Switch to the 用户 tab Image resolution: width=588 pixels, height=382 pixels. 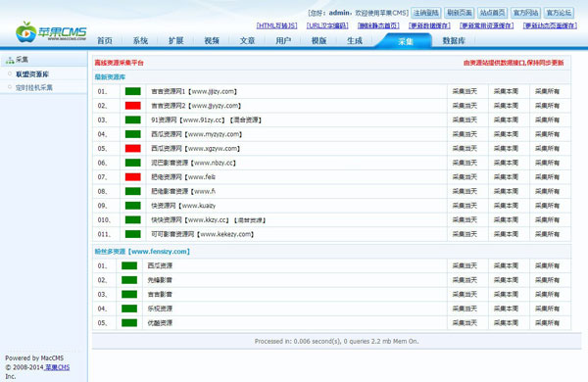click(283, 40)
